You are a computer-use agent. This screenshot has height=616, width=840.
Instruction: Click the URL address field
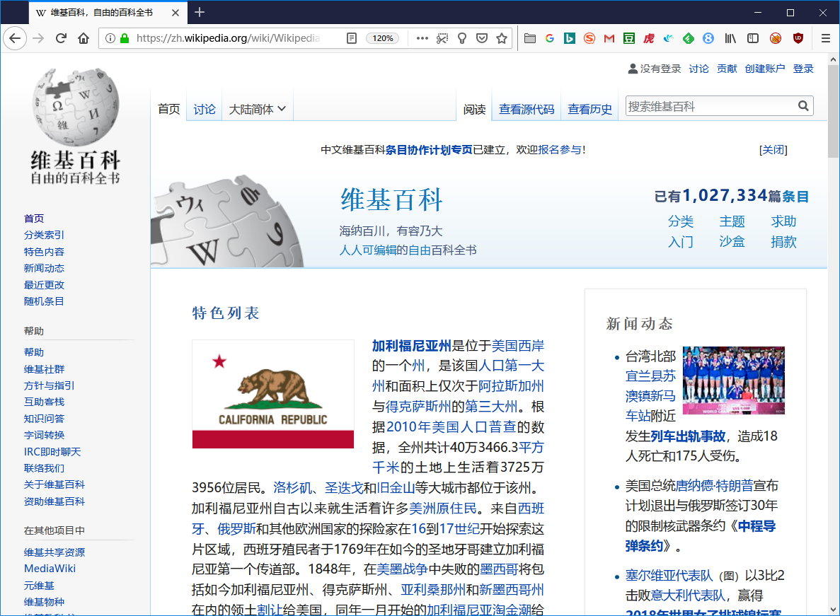[228, 38]
